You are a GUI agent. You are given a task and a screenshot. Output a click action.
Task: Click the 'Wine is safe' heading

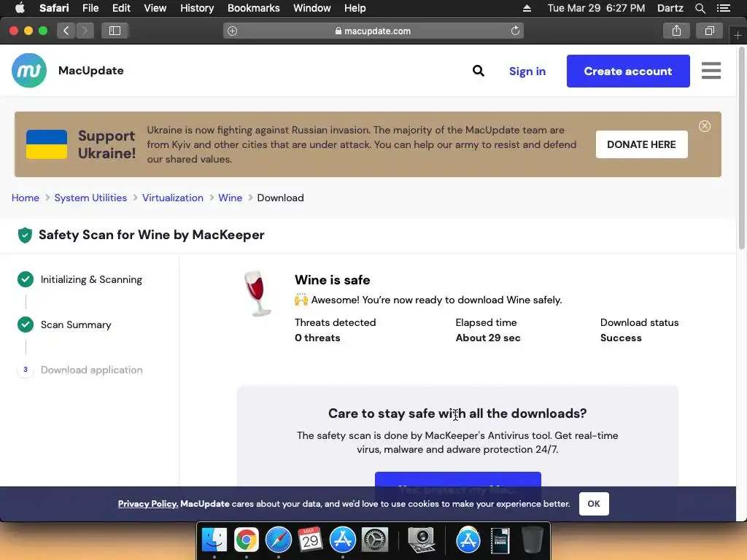332,280
